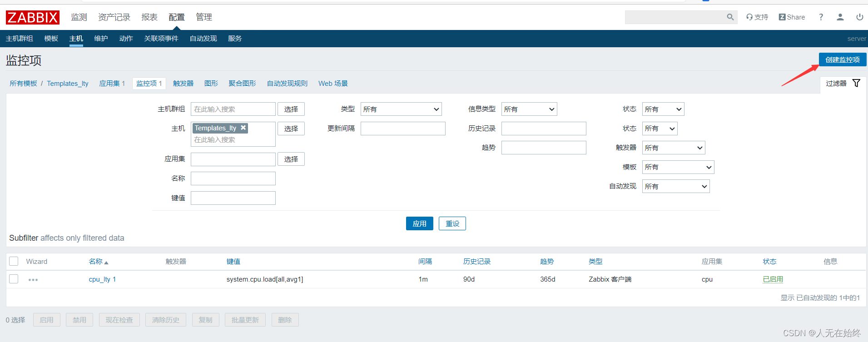Remove the Templates_lty host tag
Viewport: 868px width, 342px height.
[x=243, y=128]
